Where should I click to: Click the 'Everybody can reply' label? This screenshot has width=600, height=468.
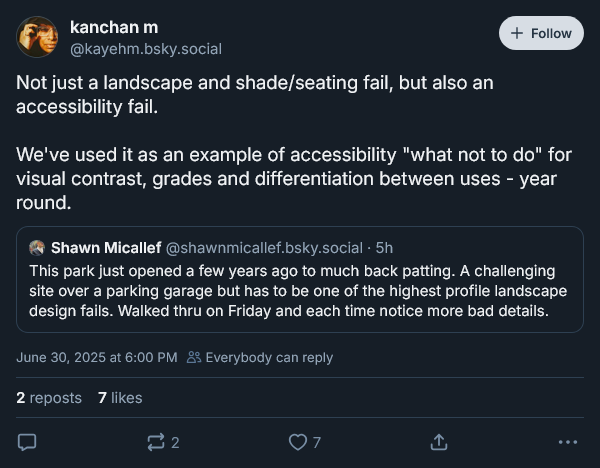pyautogui.click(x=269, y=357)
